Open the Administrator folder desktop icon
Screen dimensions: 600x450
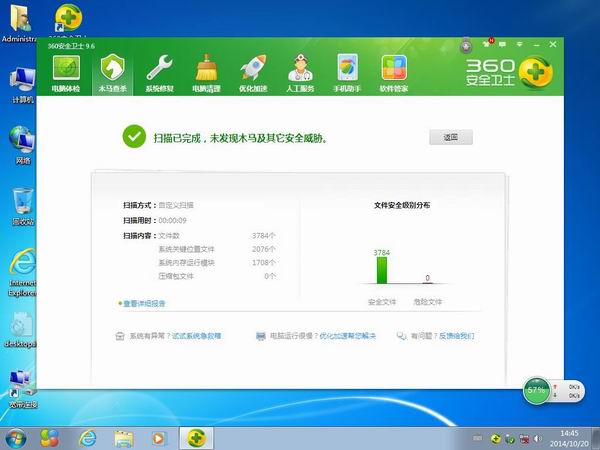(x=20, y=24)
